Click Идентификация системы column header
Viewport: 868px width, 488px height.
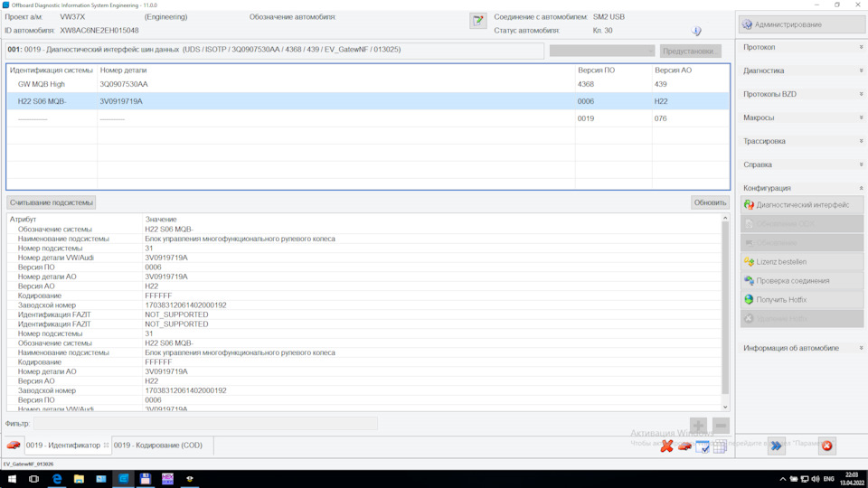(52, 70)
